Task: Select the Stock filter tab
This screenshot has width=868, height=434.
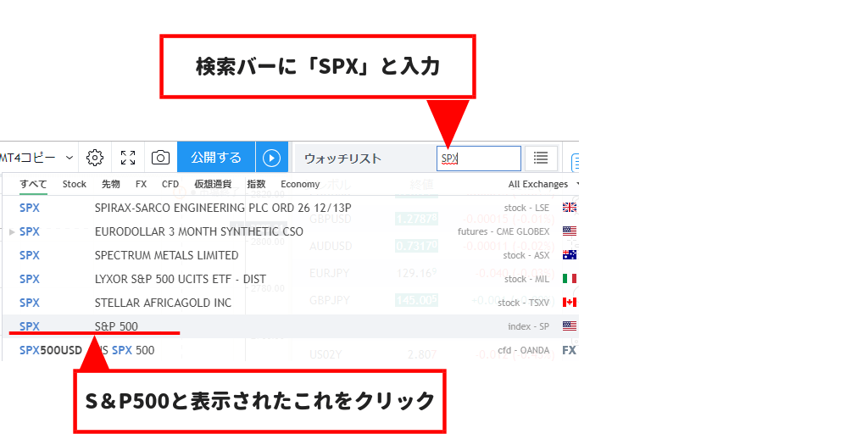Action: 75,184
